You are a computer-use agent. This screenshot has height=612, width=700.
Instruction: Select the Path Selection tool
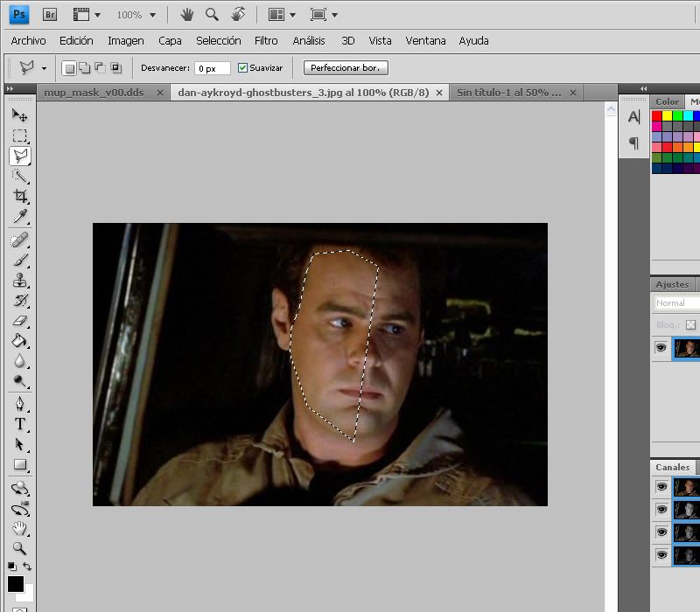[x=19, y=444]
